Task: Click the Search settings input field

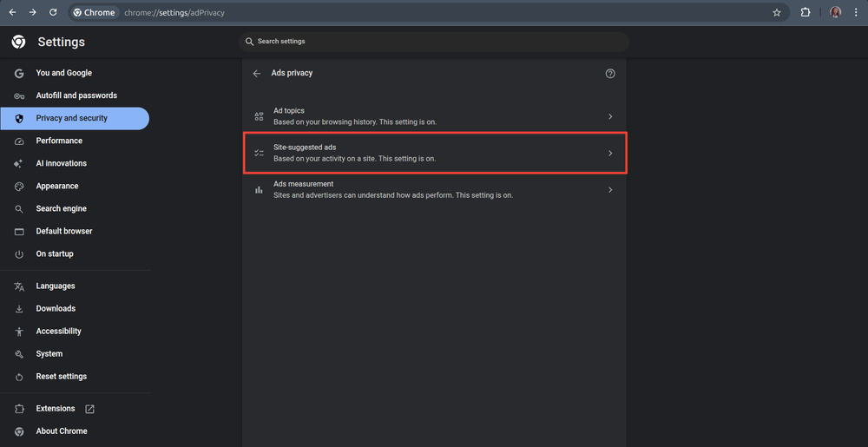Action: (x=434, y=42)
